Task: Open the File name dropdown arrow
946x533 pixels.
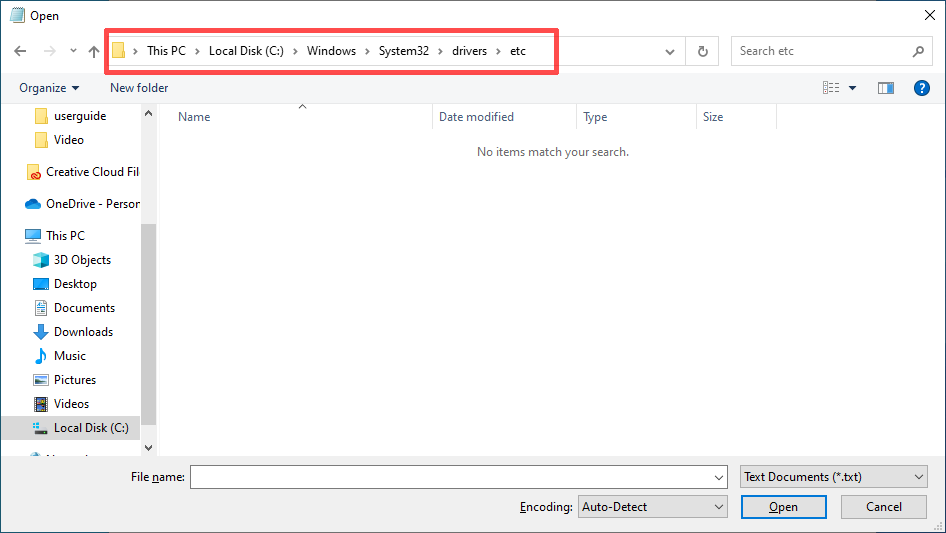Action: (719, 477)
